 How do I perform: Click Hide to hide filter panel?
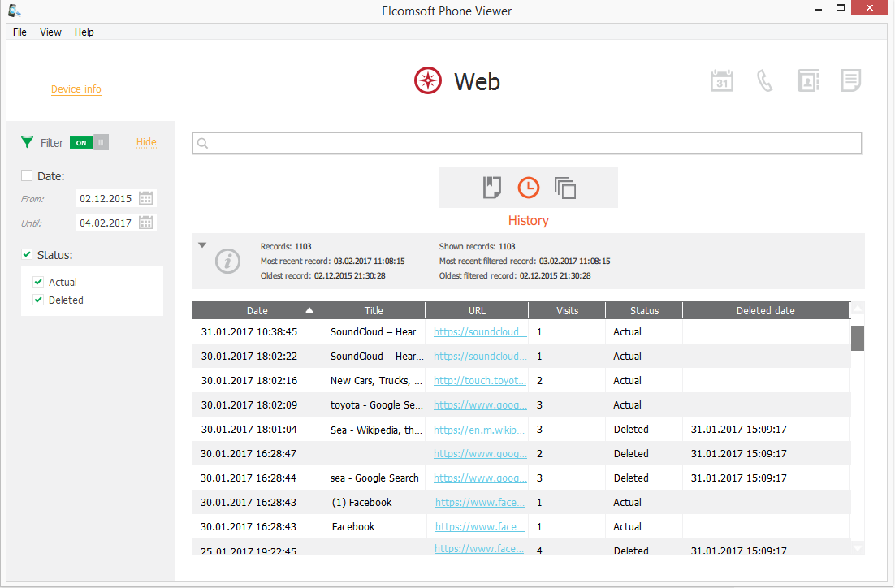tap(146, 142)
